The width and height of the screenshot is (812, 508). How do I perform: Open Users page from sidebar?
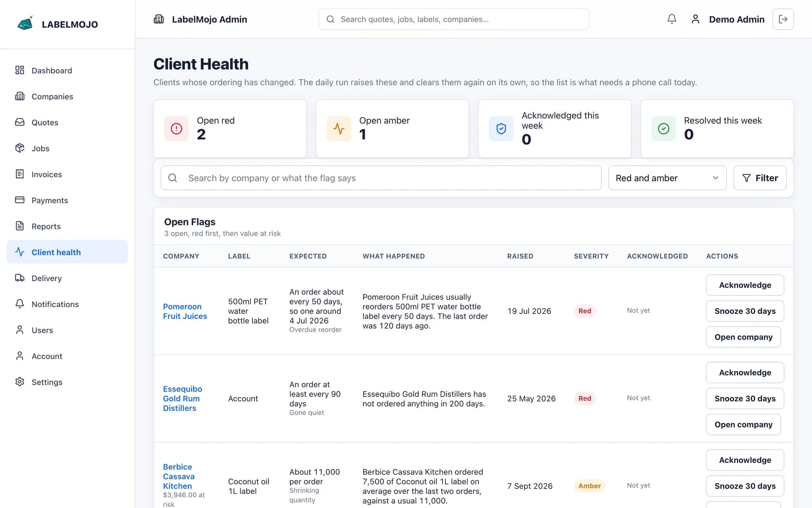tap(67, 330)
